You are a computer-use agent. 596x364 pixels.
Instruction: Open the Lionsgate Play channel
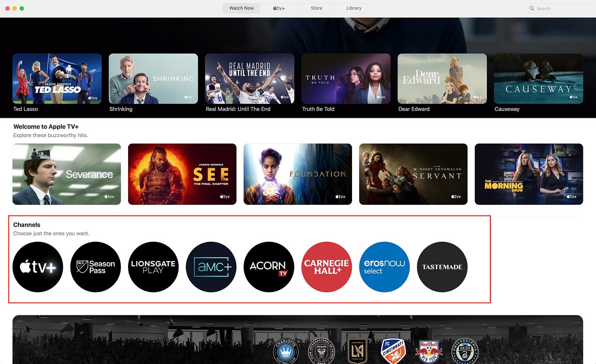point(153,267)
